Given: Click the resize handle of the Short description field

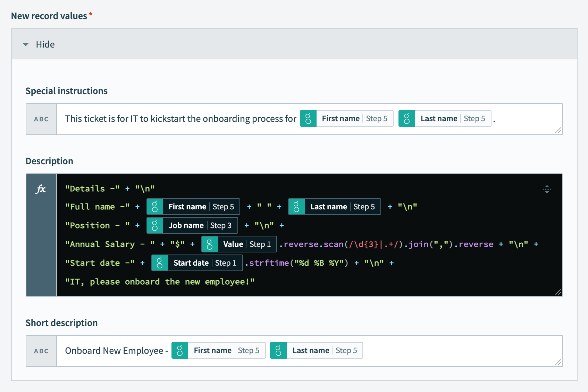Looking at the screenshot, I should click(x=558, y=363).
